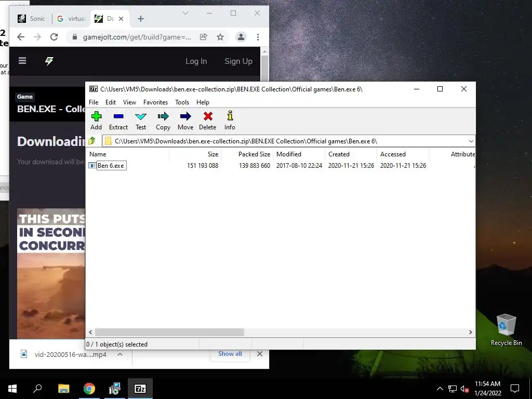The width and height of the screenshot is (532, 399).
Task: Open the Edit menu
Action: pyautogui.click(x=111, y=102)
